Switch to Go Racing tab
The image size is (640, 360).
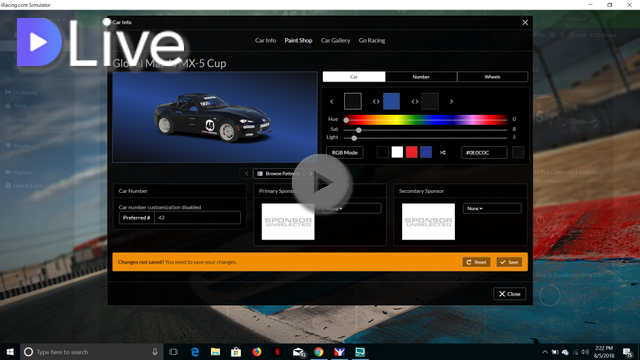pos(372,40)
